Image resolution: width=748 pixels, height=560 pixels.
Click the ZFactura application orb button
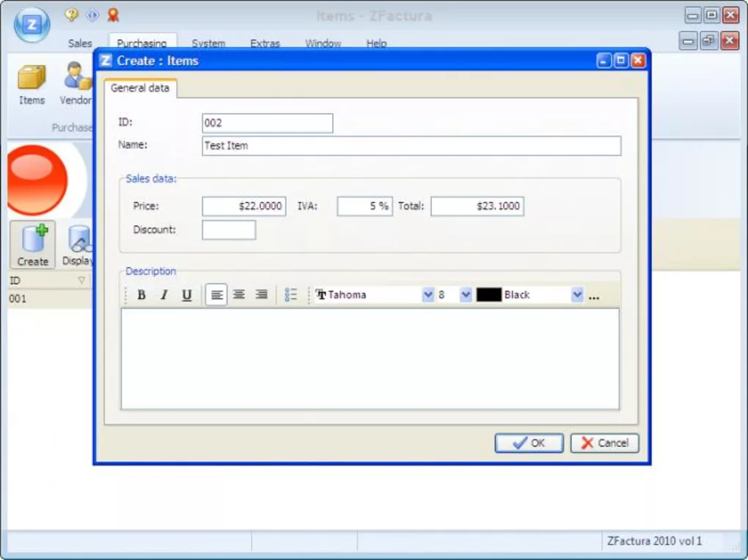[32, 25]
